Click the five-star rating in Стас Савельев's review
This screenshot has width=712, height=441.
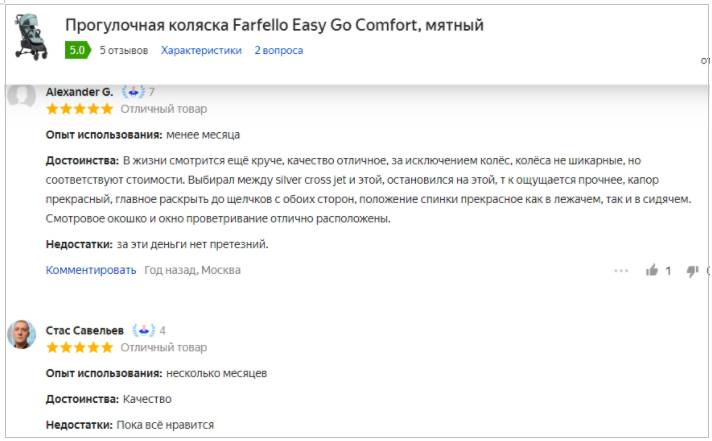(79, 347)
